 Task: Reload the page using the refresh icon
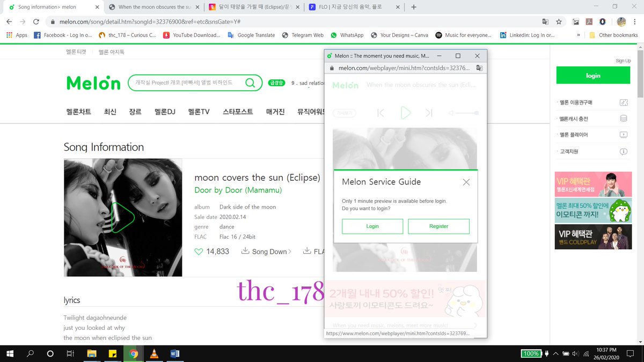pyautogui.click(x=36, y=22)
